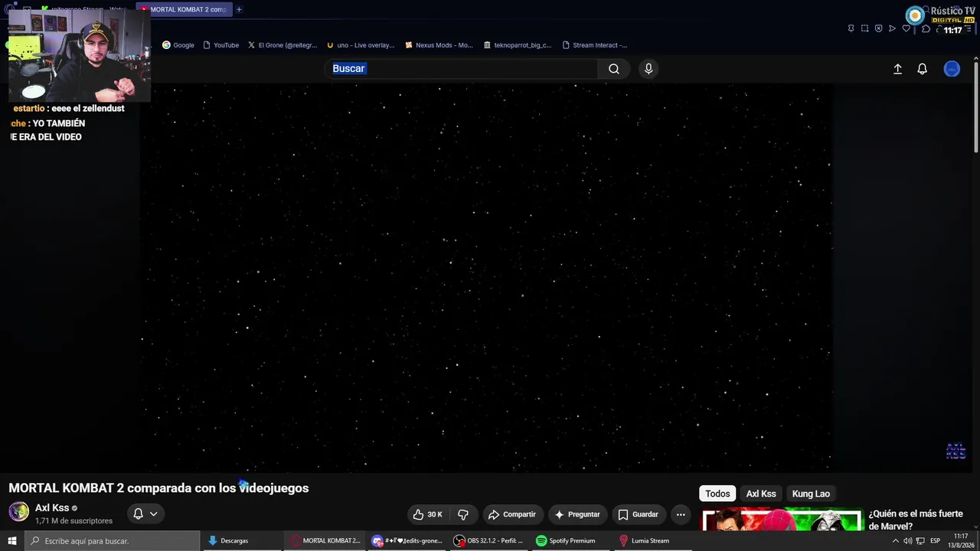The image size is (980, 551).
Task: Open the Axl Kss channel avatar
Action: (18, 511)
